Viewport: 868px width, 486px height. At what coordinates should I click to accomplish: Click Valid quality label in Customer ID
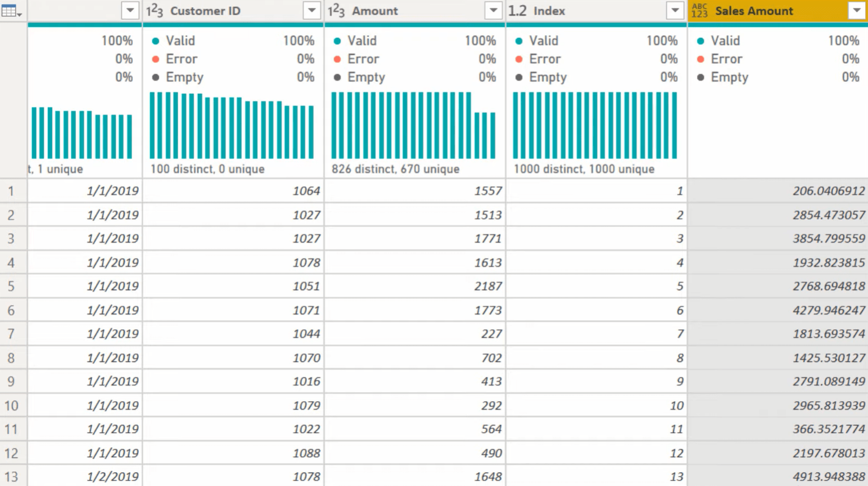(x=180, y=41)
